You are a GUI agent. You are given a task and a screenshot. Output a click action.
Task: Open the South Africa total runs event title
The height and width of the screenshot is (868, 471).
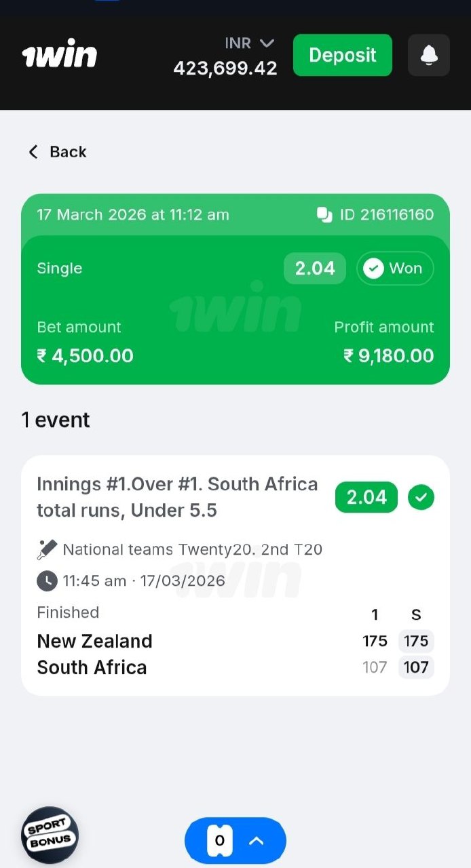coord(177,497)
